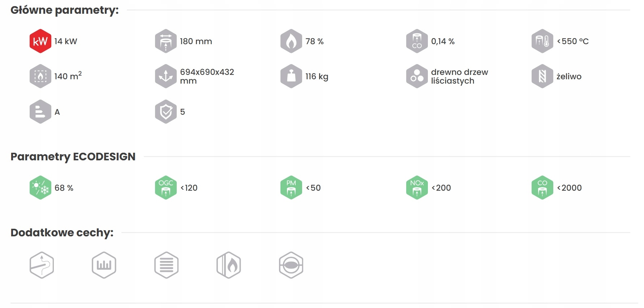The width and height of the screenshot is (644, 308).
Task: Click the shield warranty icon labeled 5
Action: (166, 112)
